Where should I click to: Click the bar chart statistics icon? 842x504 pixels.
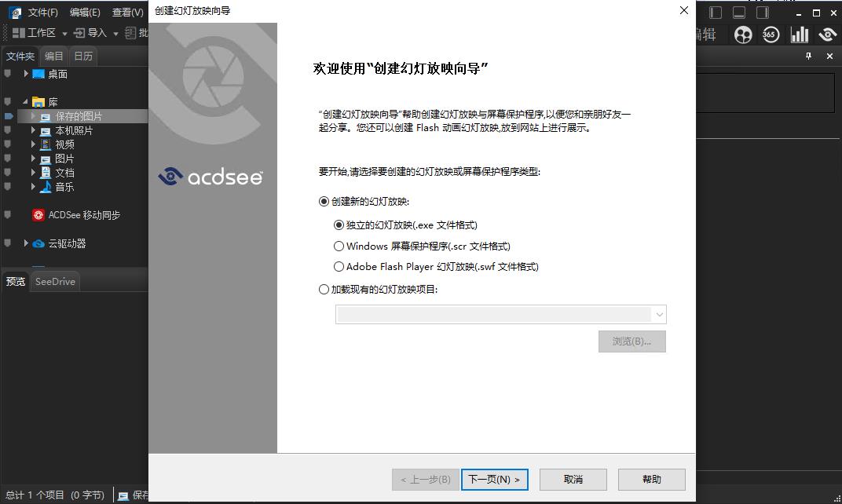point(800,34)
